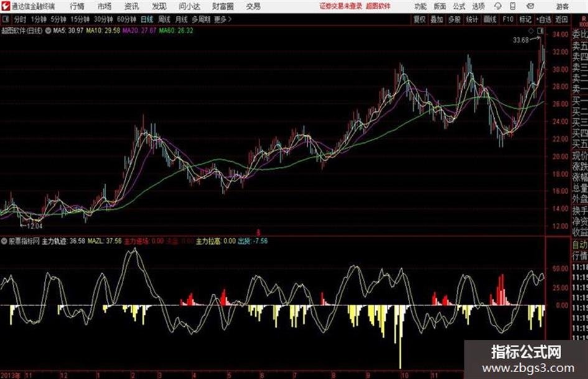Open the 财富圈 menu
The image size is (588, 379).
tap(223, 6)
